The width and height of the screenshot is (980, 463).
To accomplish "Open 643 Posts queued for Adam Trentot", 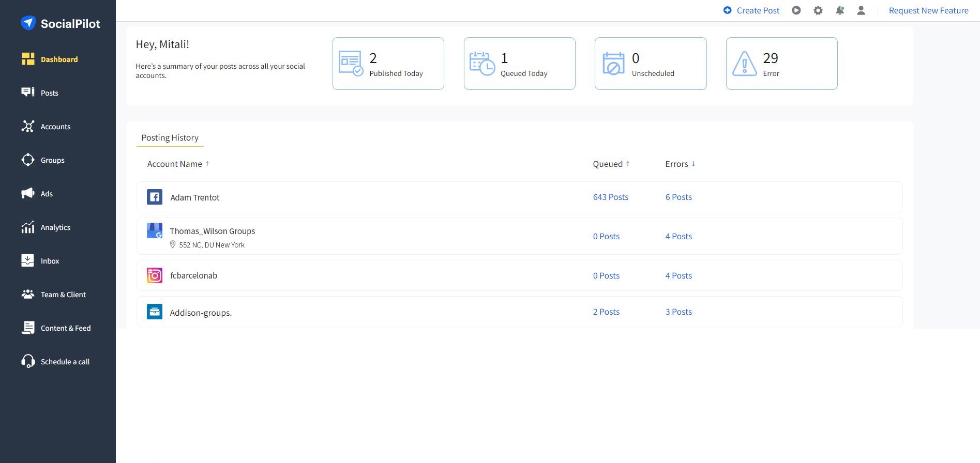I will [610, 197].
